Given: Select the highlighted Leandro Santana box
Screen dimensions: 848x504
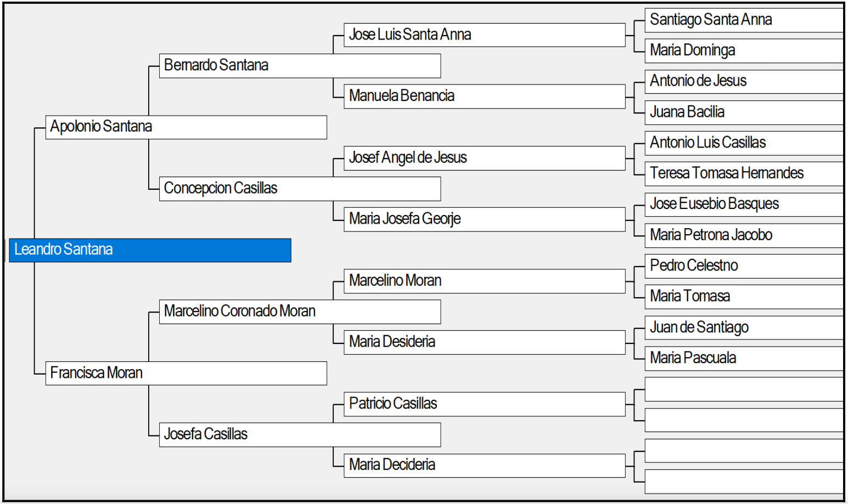Looking at the screenshot, I should coord(150,250).
